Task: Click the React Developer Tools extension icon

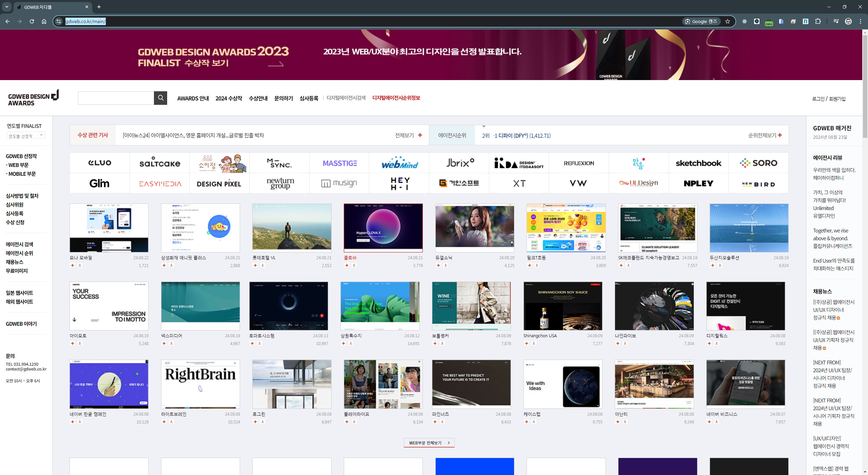Action: [744, 21]
